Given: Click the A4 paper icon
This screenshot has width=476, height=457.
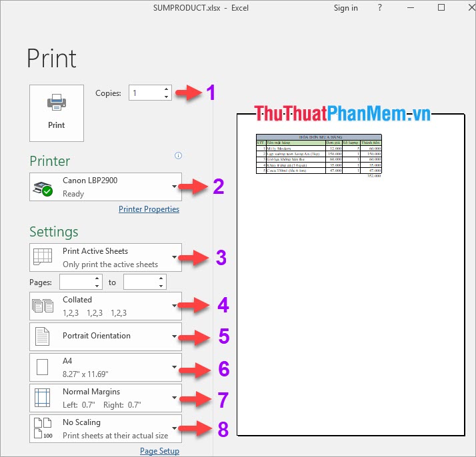Looking at the screenshot, I should pyautogui.click(x=42, y=367).
